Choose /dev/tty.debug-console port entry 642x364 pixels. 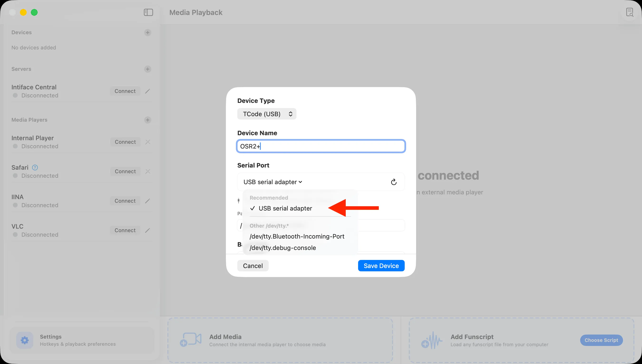click(x=282, y=248)
